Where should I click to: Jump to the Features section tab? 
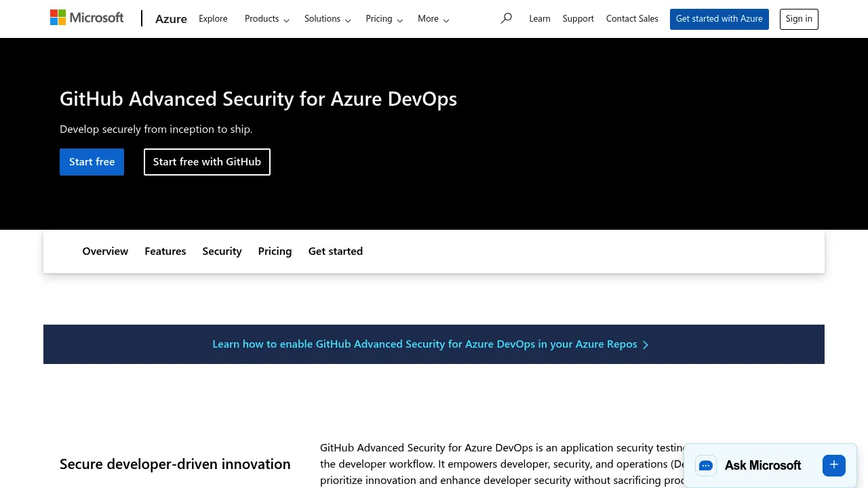(165, 251)
